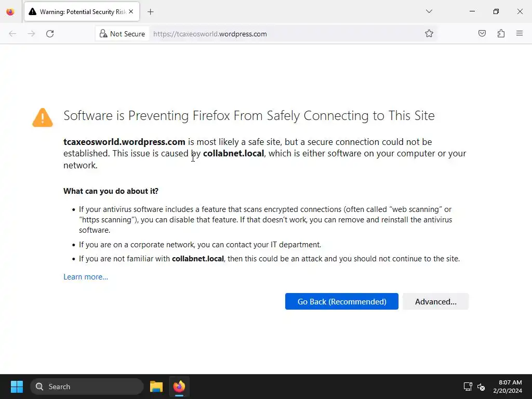Click the Not Secure padlock indicator

coord(122,34)
